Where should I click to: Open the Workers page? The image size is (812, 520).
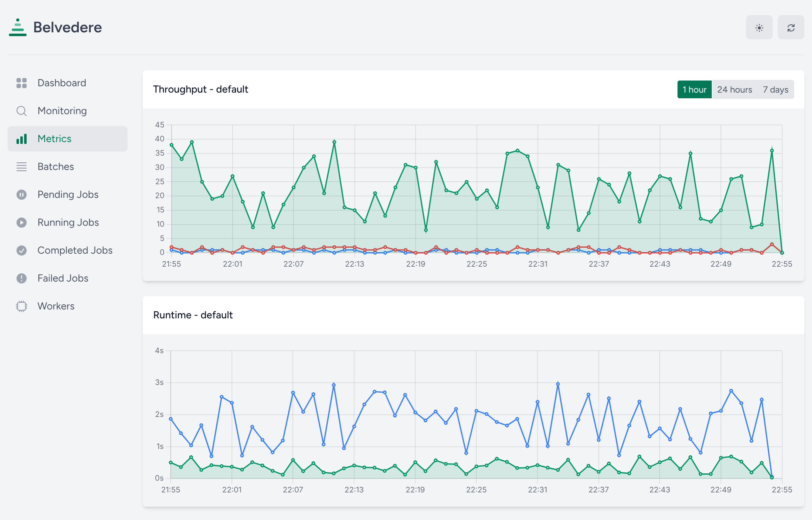tap(68, 306)
